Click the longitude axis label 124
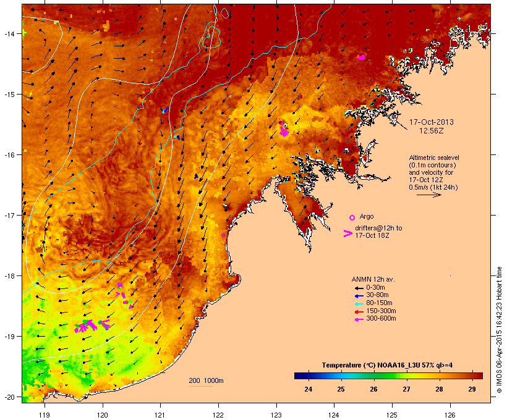507x420 pixels. click(x=334, y=414)
